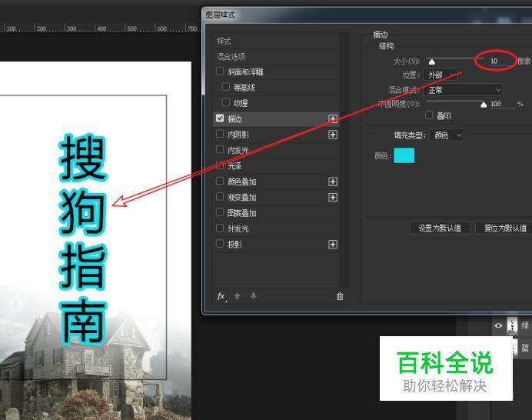Delete effect with trash icon
Screen dimensions: 532x420
(x=340, y=296)
